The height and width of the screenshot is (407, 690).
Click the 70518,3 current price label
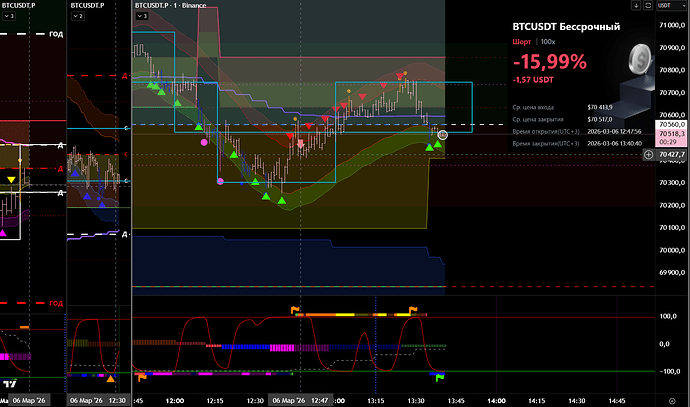tap(670, 133)
